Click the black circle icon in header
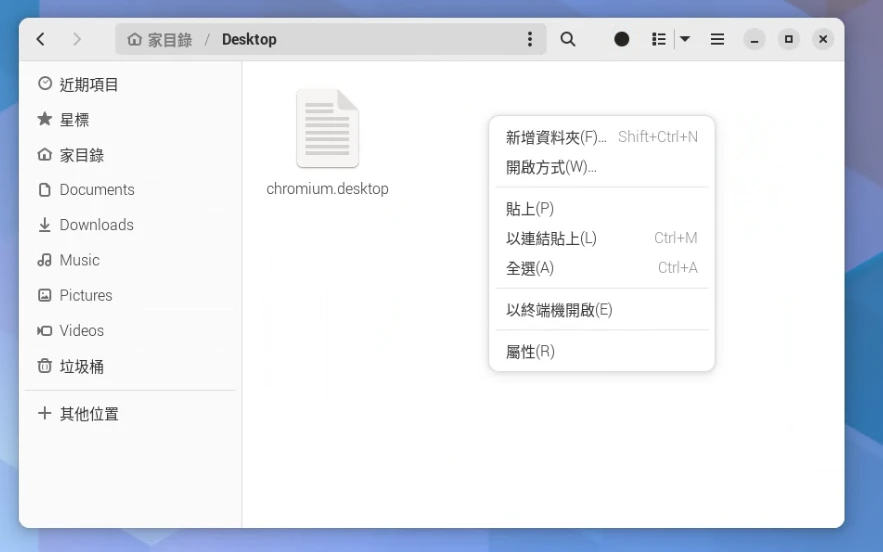Screen dimensions: 883x552 pyautogui.click(x=622, y=39)
